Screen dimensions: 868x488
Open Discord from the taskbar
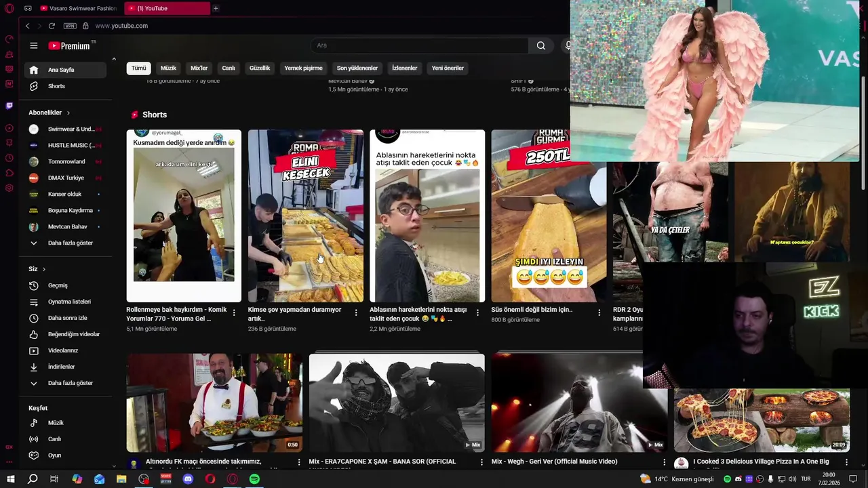click(188, 479)
